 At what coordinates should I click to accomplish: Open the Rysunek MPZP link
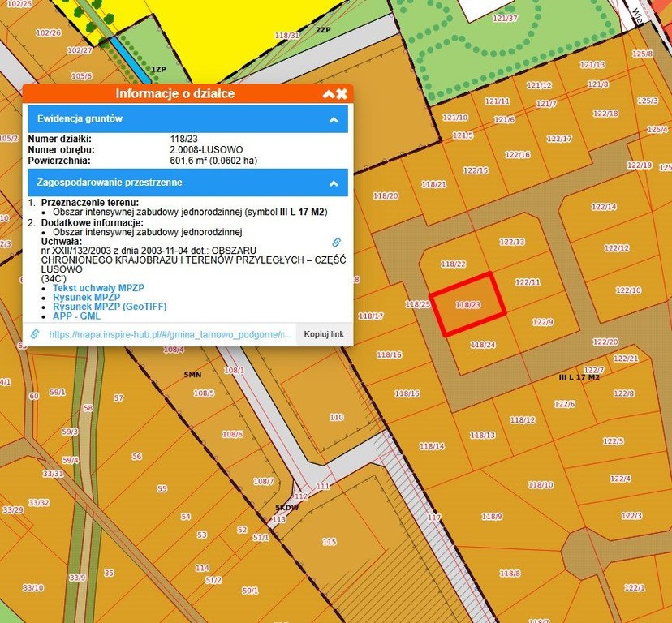click(87, 298)
